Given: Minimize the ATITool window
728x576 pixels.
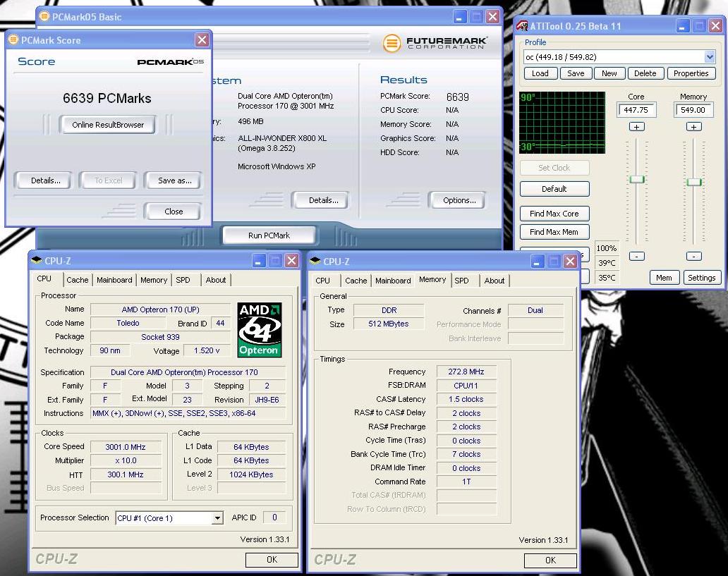Looking at the screenshot, I should pos(682,27).
